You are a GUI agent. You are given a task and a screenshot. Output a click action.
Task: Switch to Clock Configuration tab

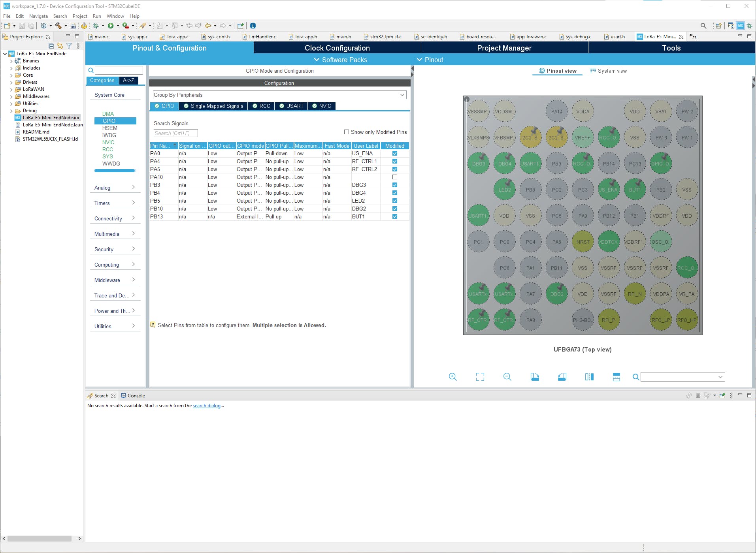click(x=337, y=48)
